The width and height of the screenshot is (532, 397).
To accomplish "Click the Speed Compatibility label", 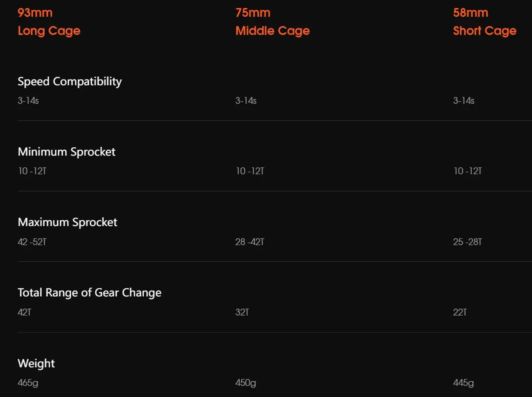I will pyautogui.click(x=70, y=81).
